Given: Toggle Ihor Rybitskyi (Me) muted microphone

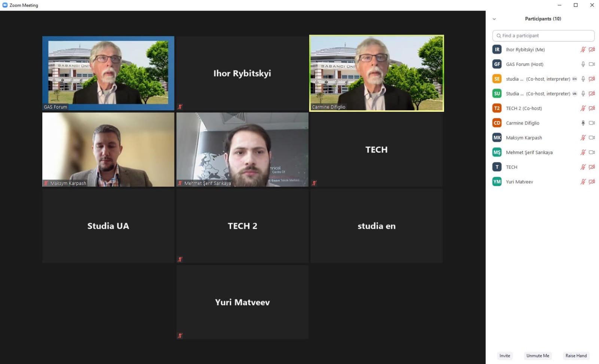Looking at the screenshot, I should pos(583,49).
